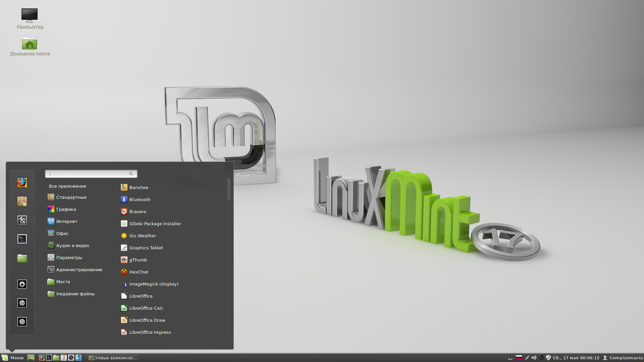Open GDebi Package Installer

[x=151, y=224]
